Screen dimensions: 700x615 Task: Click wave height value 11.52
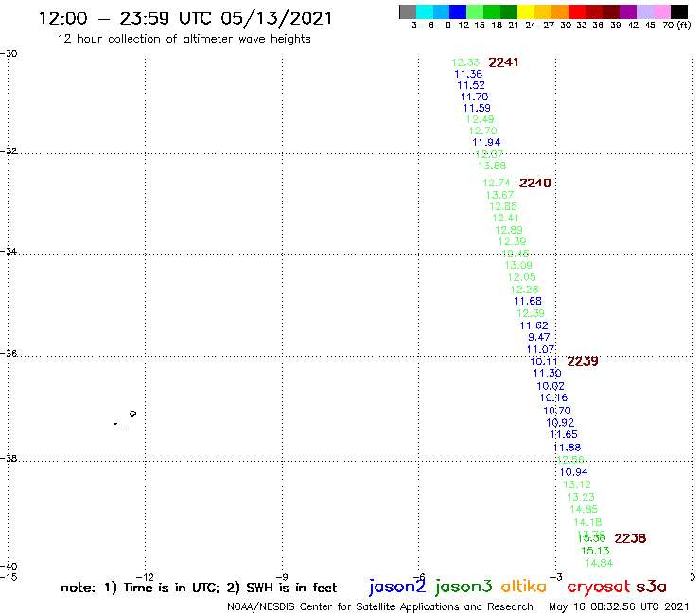point(471,85)
